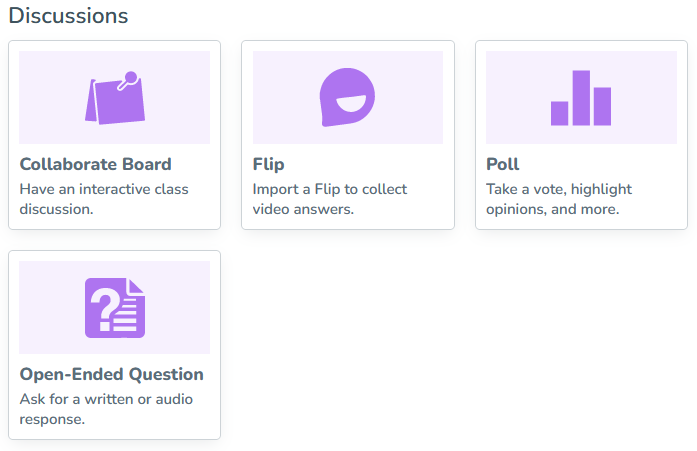Screen dimensions: 697x451
Task: Click the sticky notes Collaborate Board icon
Action: [x=114, y=97]
